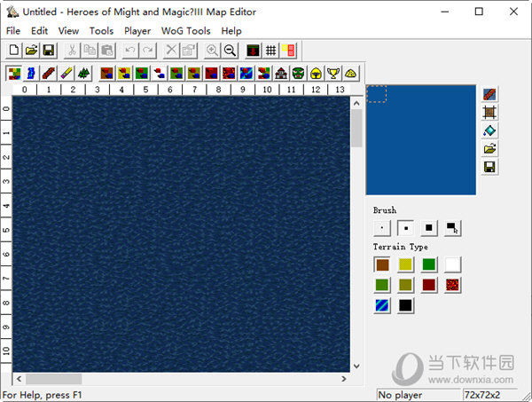Choose the dark green swamp terrain type
The width and height of the screenshot is (532, 402).
382,285
